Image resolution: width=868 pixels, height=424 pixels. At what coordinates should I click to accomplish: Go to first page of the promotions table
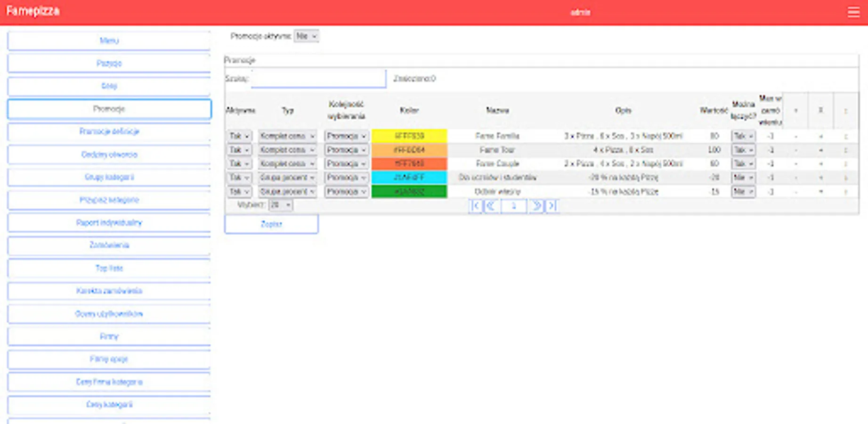pyautogui.click(x=476, y=206)
